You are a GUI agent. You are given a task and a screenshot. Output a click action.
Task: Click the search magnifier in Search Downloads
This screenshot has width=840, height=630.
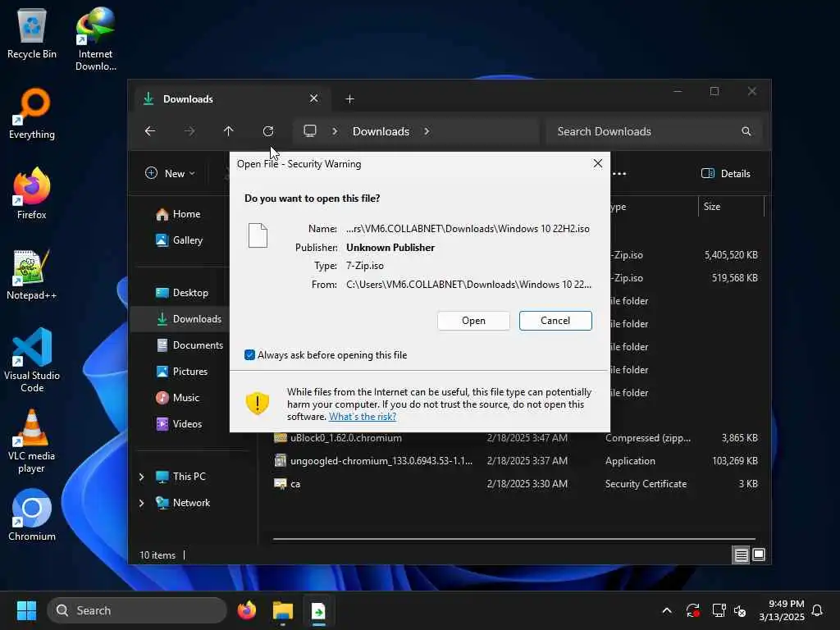746,131
